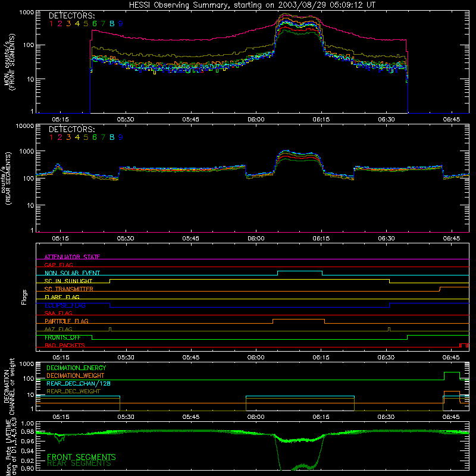The image size is (476, 476).
Task: Click the ECLIPSE_FLAG label
Action: [x=65, y=305]
